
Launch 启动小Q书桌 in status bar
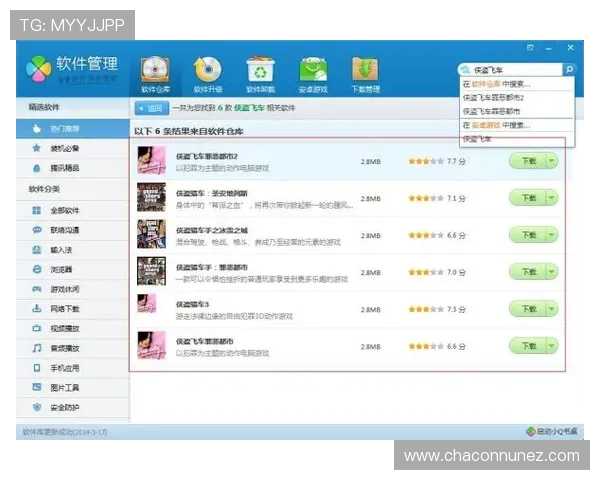[x=551, y=431]
